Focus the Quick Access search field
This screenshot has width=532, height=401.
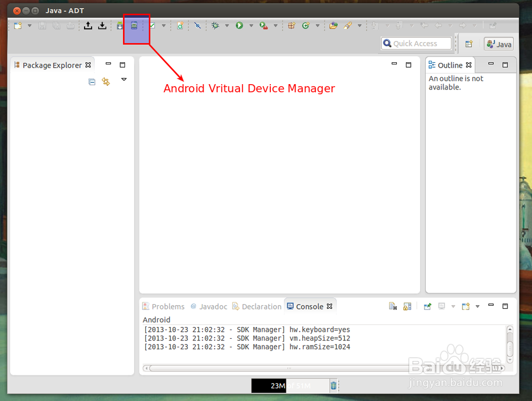coord(417,44)
